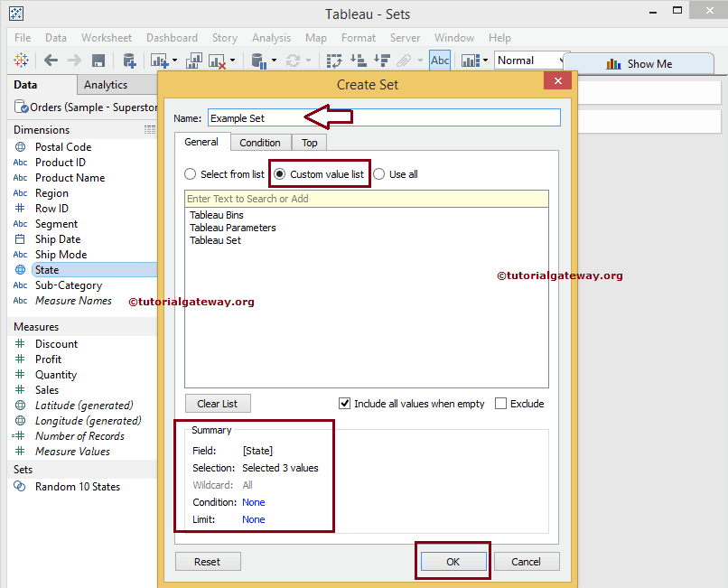Click the Show/Hide Cards chart icon
The width and height of the screenshot is (728, 588).
tap(471, 61)
